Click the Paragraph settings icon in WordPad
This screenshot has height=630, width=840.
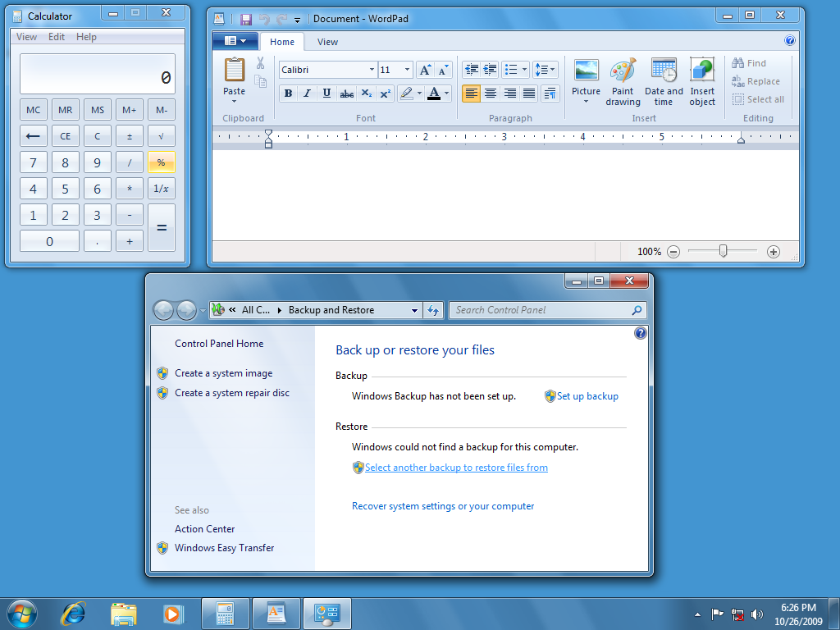(x=550, y=94)
